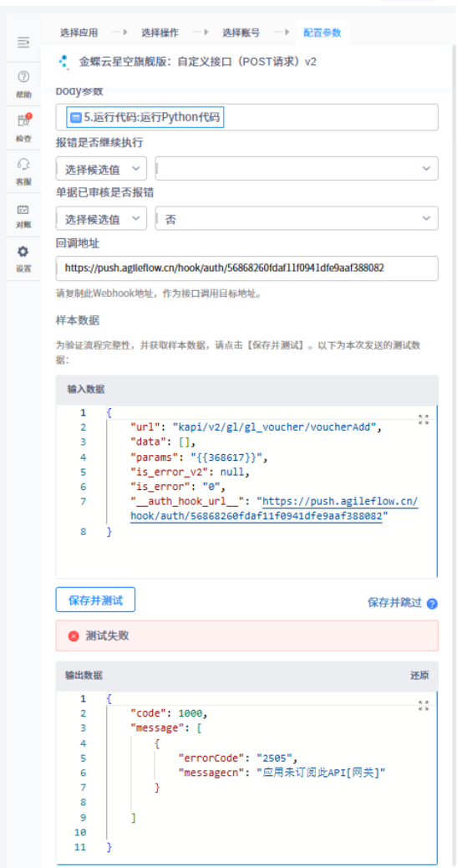
Task: Open 选择候选值 dropdown under 报错是否继续执行
Action: click(101, 168)
